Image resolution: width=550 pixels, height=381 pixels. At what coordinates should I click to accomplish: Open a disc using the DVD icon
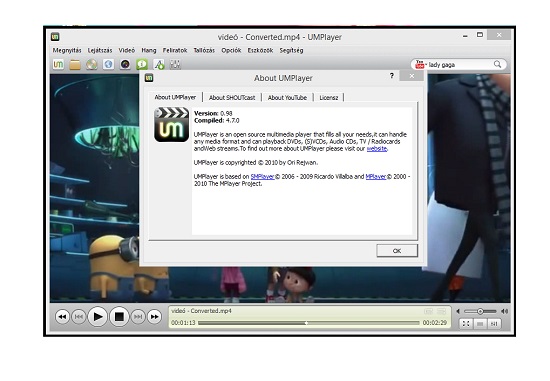point(92,65)
